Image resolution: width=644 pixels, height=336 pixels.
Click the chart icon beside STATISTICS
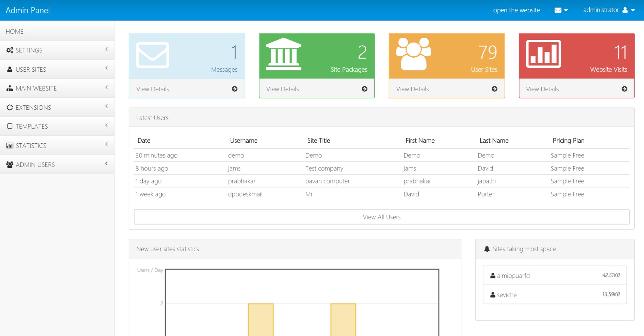[x=10, y=145]
